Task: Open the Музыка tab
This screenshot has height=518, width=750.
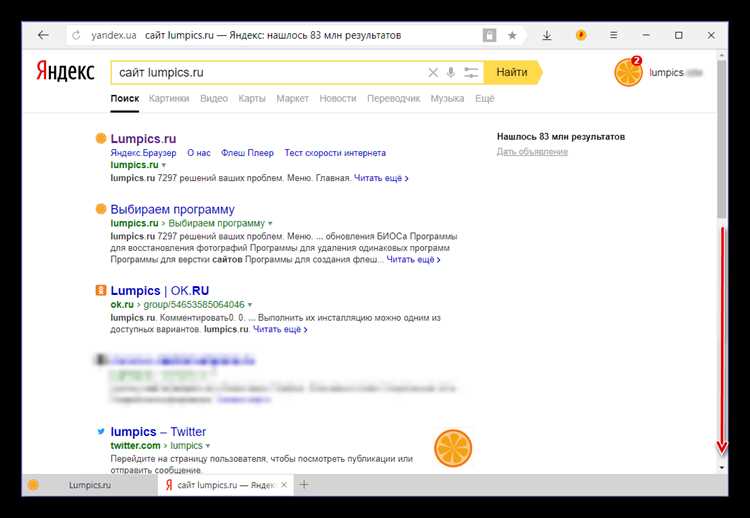Action: 447,99
